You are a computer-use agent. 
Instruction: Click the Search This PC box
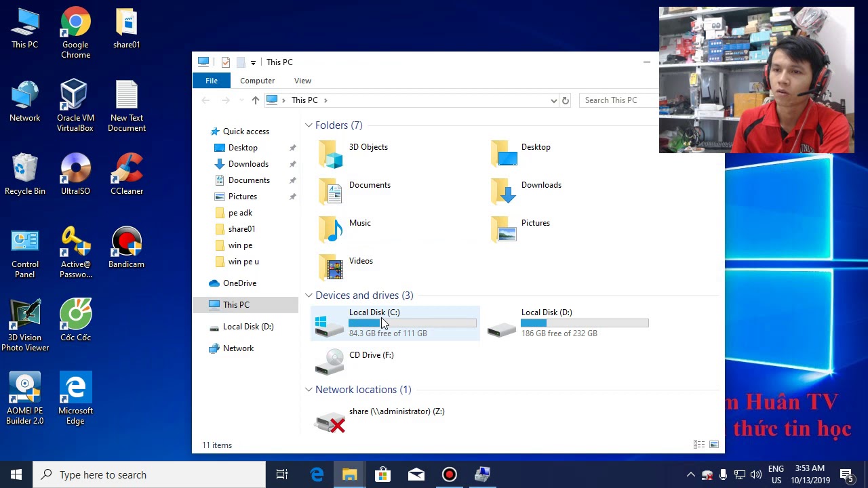tap(619, 100)
